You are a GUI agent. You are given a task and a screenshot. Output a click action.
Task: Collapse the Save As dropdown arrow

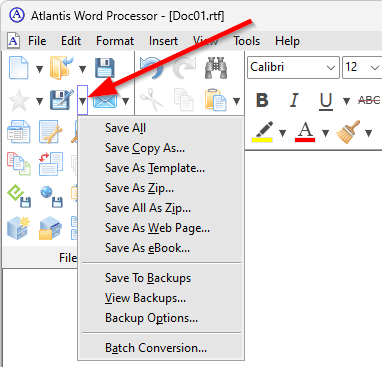coord(82,100)
